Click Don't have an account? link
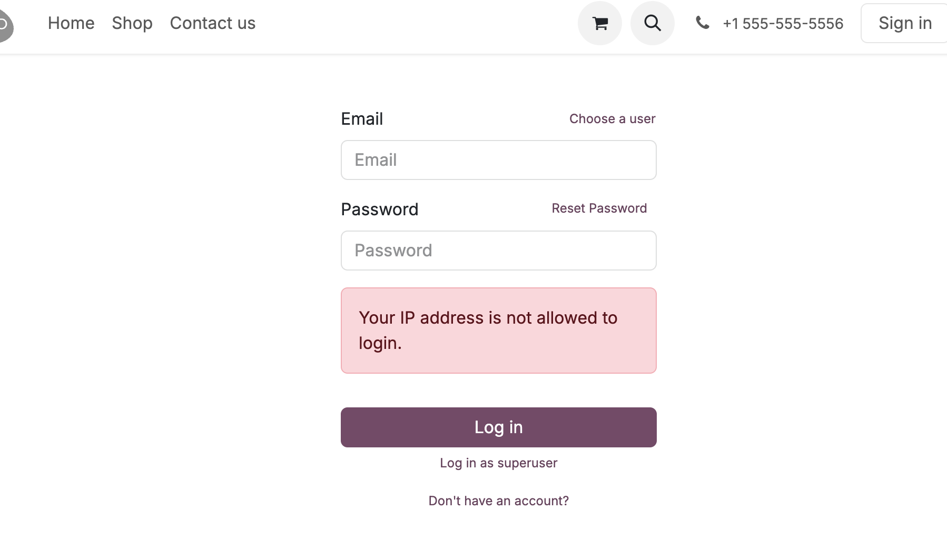Screen dimensions: 947x560 click(x=498, y=501)
